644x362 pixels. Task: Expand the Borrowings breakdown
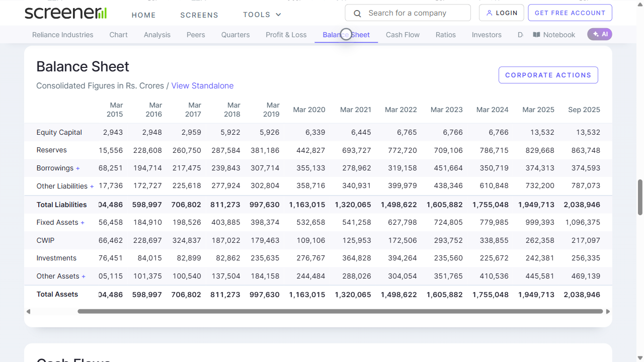pyautogui.click(x=78, y=168)
